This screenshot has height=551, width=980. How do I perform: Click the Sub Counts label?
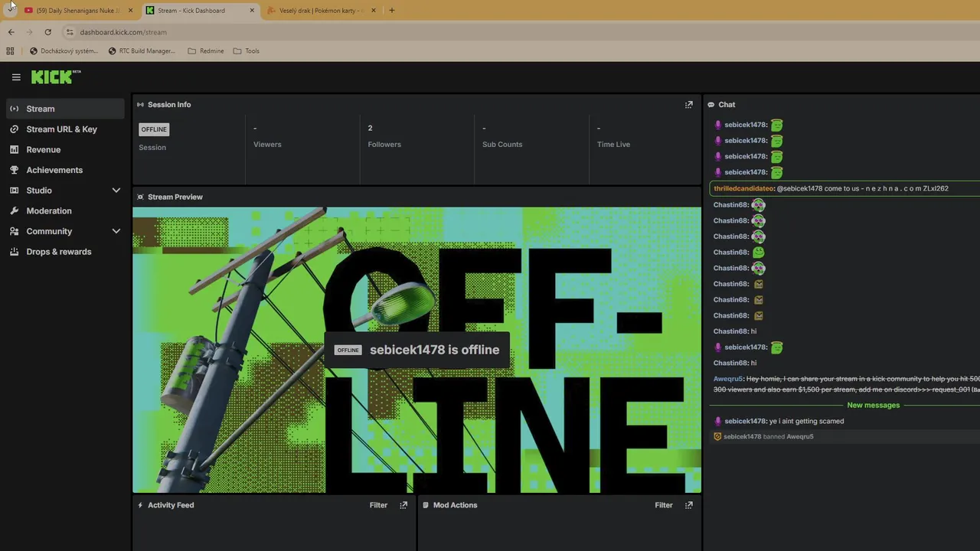click(x=502, y=144)
